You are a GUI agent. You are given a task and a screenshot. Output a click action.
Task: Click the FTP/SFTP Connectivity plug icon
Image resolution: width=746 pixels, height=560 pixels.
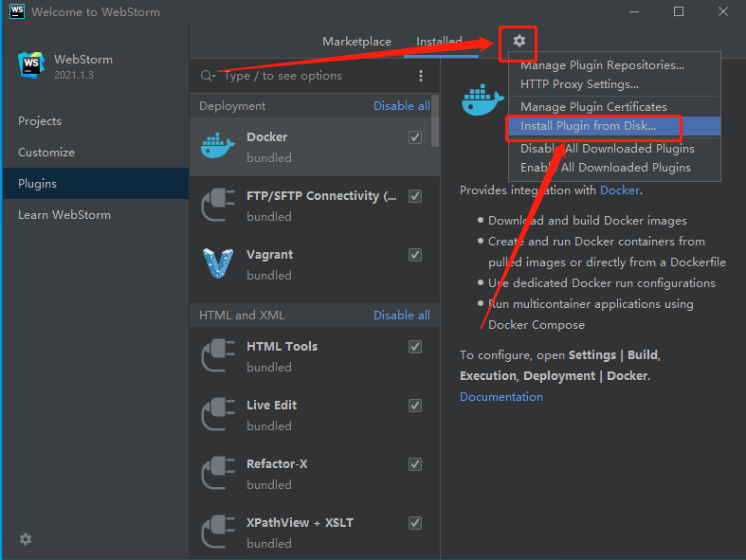[218, 205]
